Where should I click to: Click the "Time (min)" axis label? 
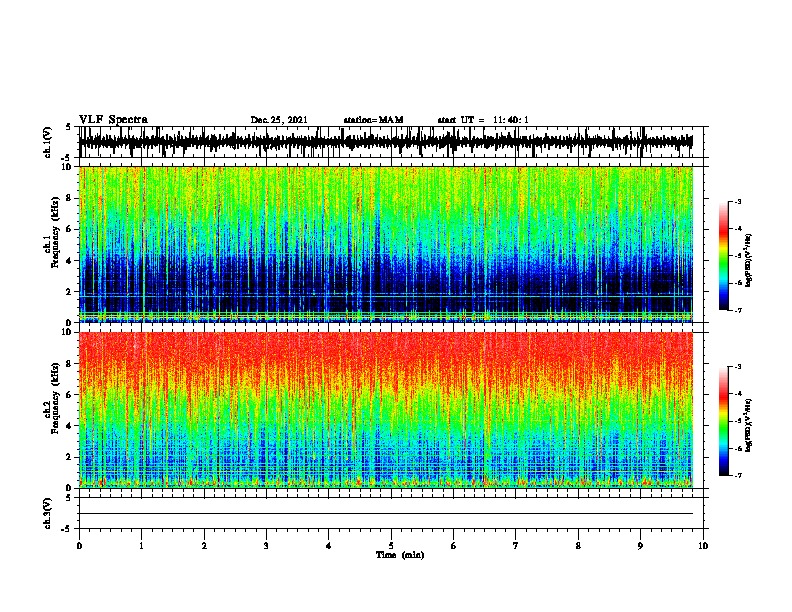click(400, 555)
